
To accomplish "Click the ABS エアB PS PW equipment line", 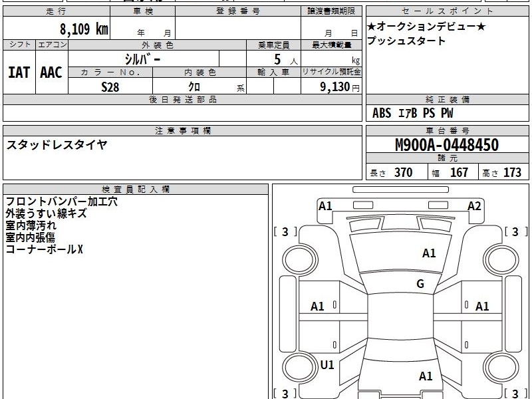I will coord(412,113).
